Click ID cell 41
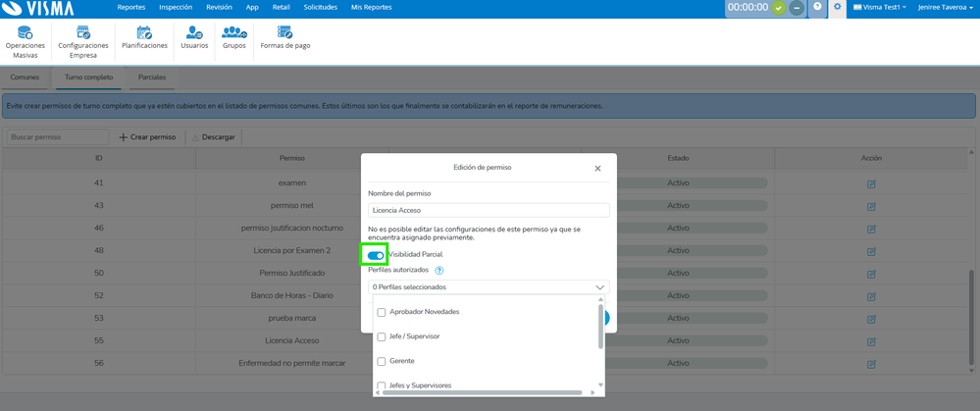This screenshot has height=411, width=980. coord(99,183)
